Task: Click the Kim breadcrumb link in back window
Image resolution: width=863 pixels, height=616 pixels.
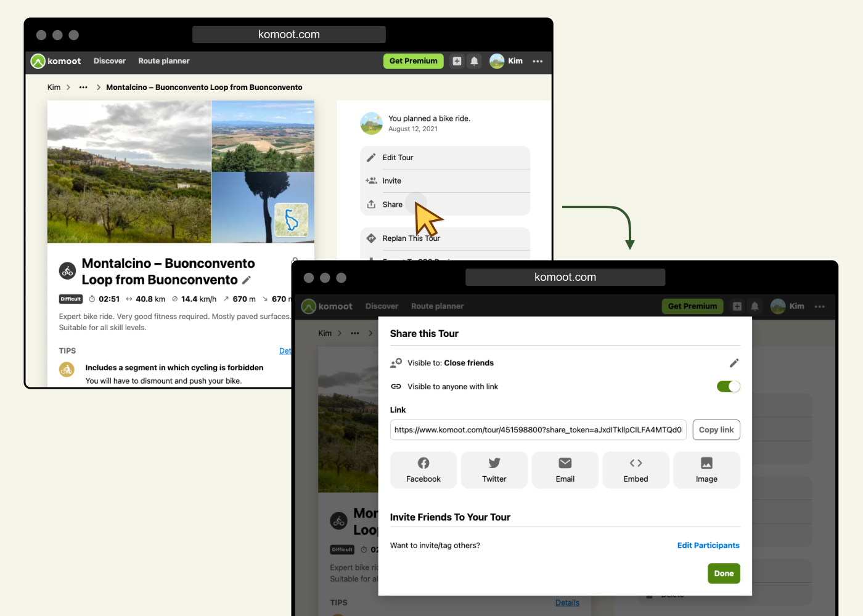Action: click(54, 87)
